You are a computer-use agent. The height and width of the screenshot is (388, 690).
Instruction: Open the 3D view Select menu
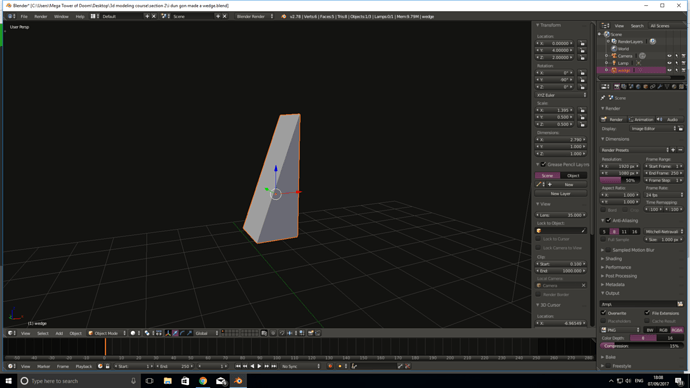point(43,333)
